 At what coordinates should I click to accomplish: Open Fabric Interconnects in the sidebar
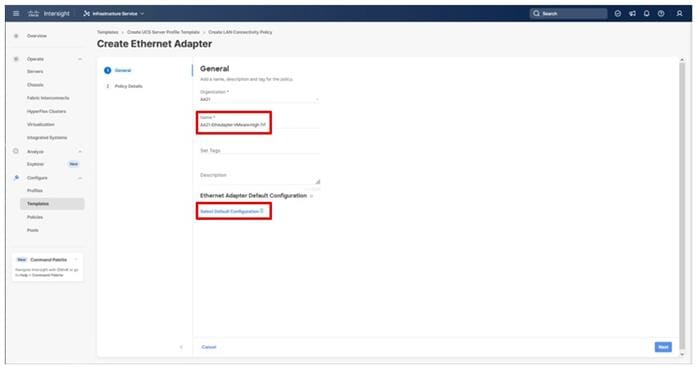[48, 98]
